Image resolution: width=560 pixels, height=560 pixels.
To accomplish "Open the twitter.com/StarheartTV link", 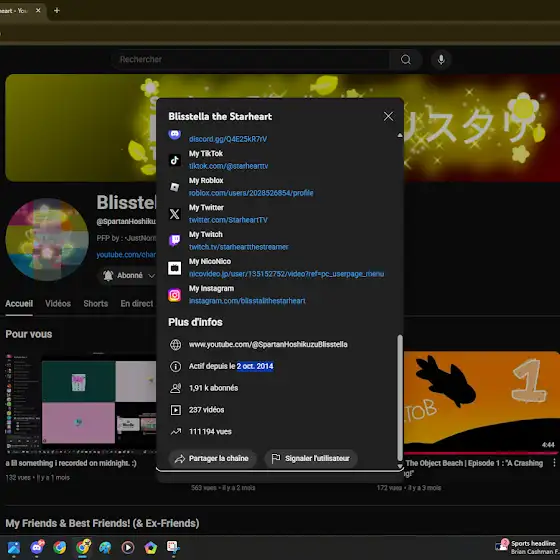I will coord(228,220).
